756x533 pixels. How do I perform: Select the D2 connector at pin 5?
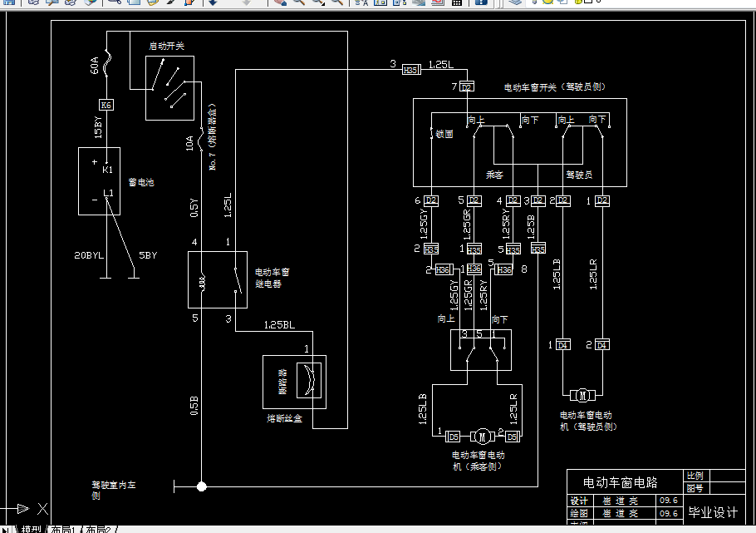(474, 200)
